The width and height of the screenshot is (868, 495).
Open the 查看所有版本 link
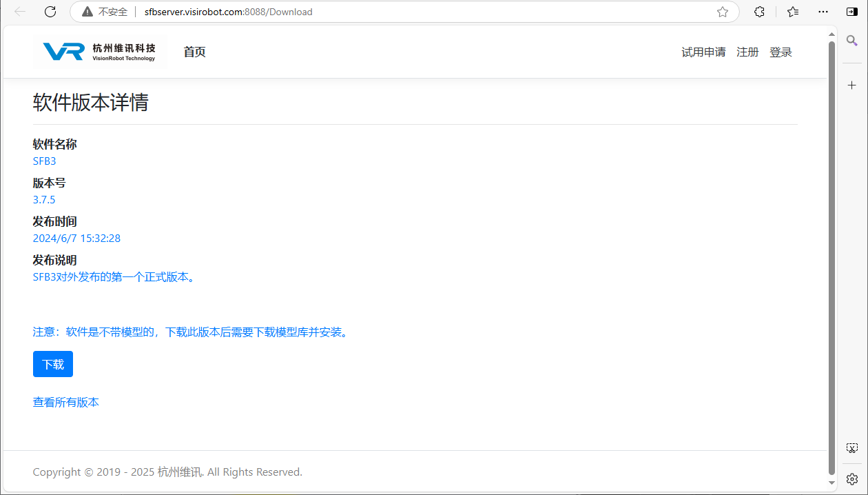pyautogui.click(x=66, y=402)
